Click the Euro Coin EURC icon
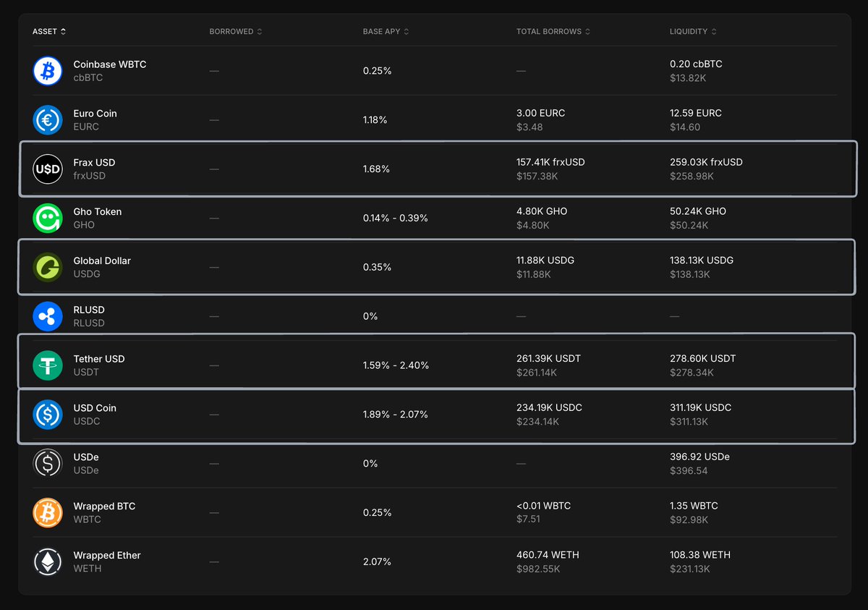 pos(48,120)
